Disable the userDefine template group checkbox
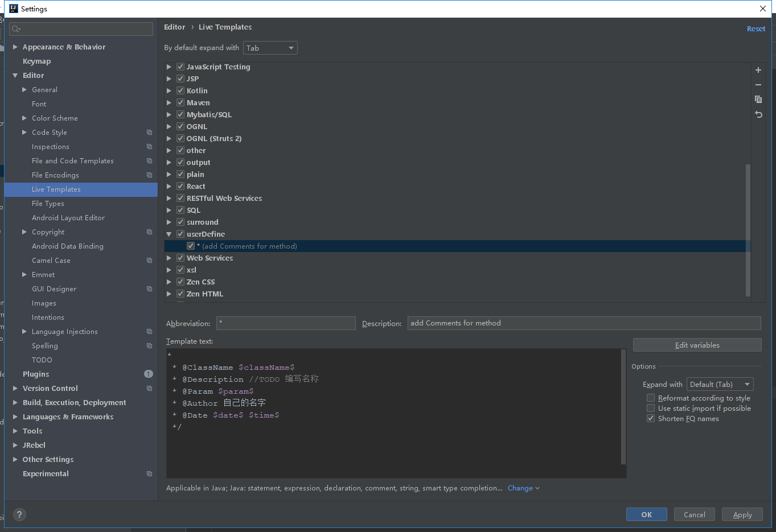This screenshot has width=776, height=532. [180, 234]
